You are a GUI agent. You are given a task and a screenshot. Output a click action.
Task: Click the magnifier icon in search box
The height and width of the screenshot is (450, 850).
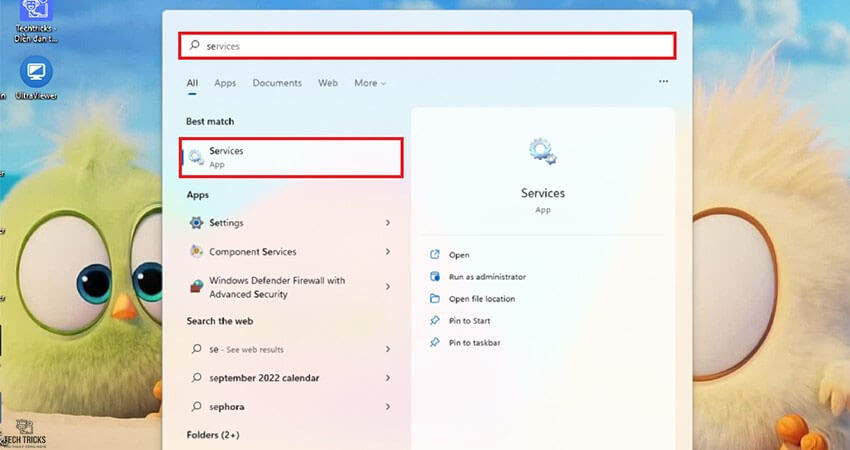point(194,46)
